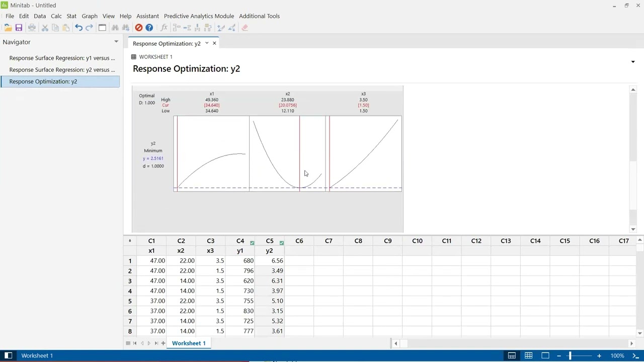Open the worksheet list icon beside the sheet tabs

[x=128, y=343]
